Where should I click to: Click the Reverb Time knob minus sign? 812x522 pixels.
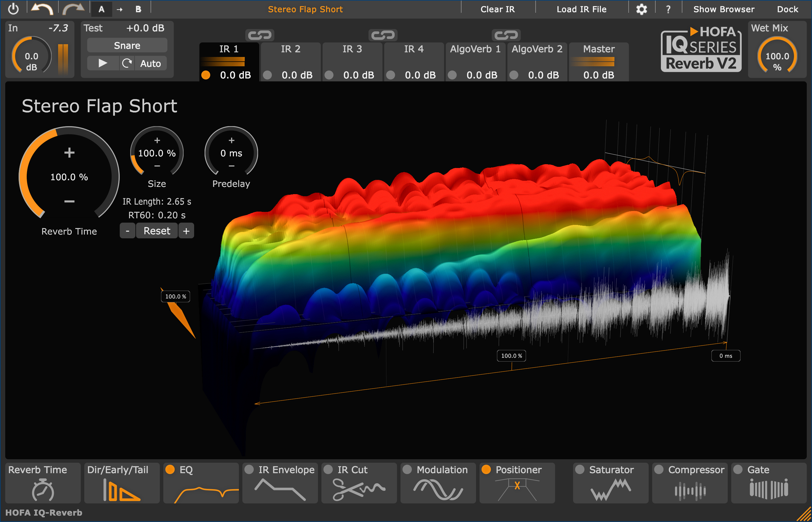point(69,201)
